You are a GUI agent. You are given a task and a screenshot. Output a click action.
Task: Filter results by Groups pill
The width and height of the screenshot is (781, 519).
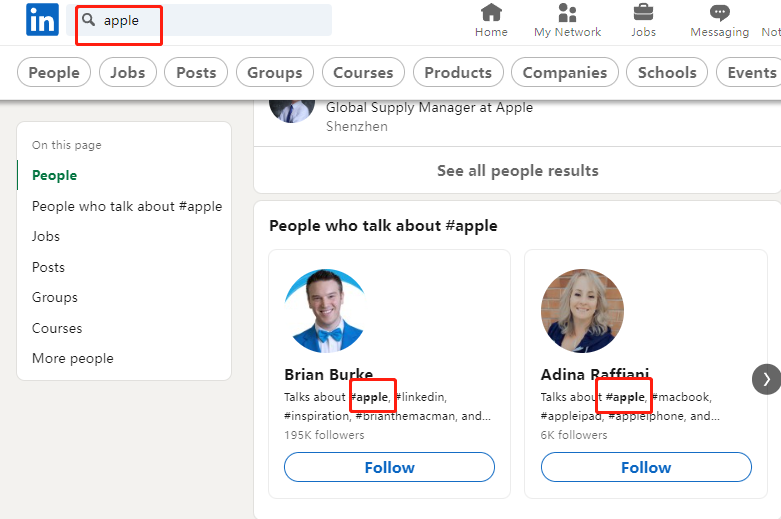275,72
